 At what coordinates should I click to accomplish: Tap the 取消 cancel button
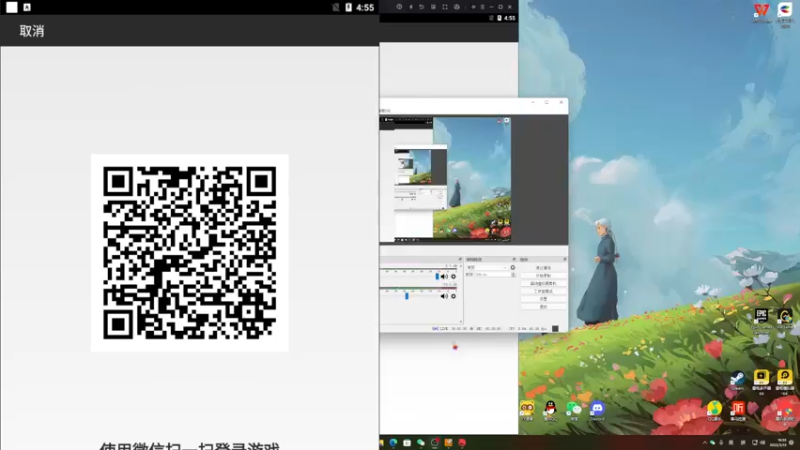[x=32, y=31]
